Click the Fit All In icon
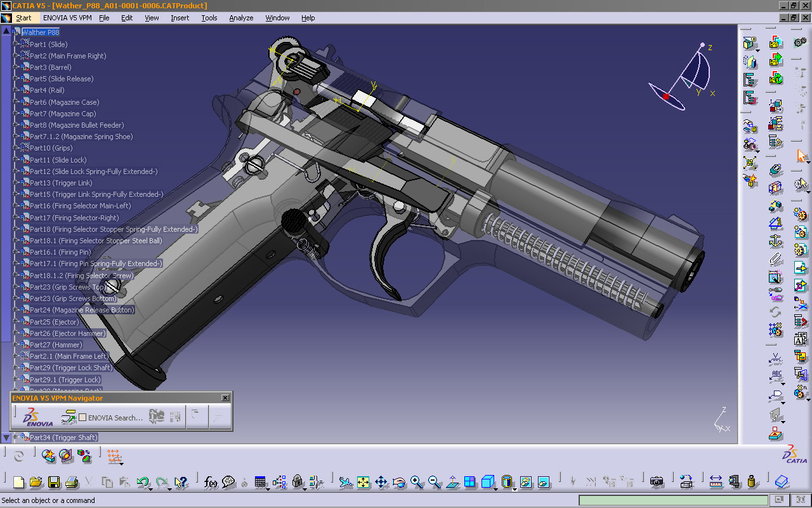The width and height of the screenshot is (812, 508). click(x=363, y=483)
